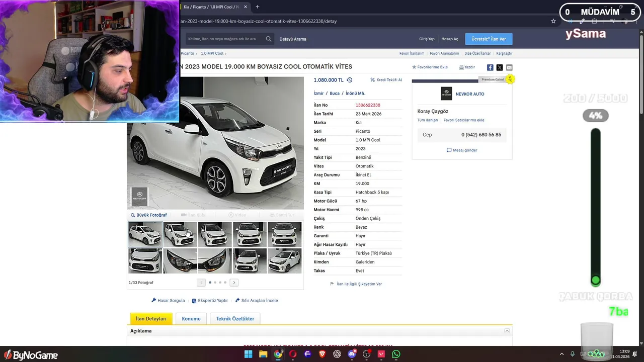
Task: Switch to Konumu tab
Action: pos(191,319)
